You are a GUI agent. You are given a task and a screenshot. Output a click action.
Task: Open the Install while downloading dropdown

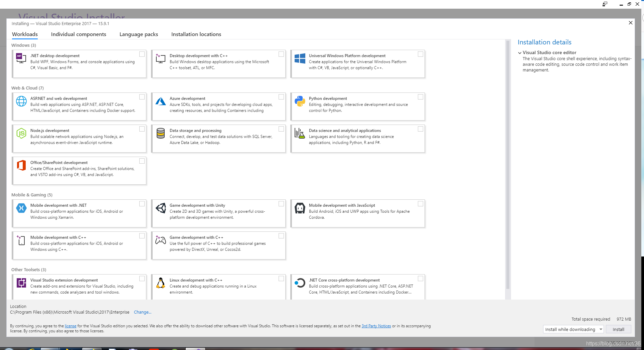[573, 329]
